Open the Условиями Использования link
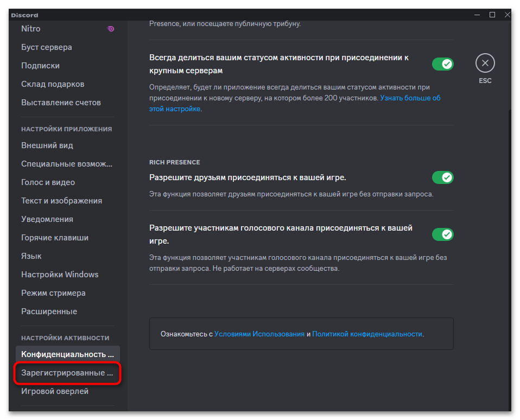Image resolution: width=520 pixels, height=420 pixels. pos(259,334)
